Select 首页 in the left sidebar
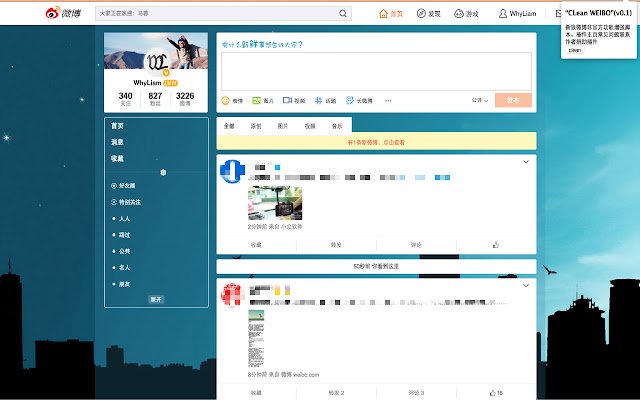 click(117, 126)
